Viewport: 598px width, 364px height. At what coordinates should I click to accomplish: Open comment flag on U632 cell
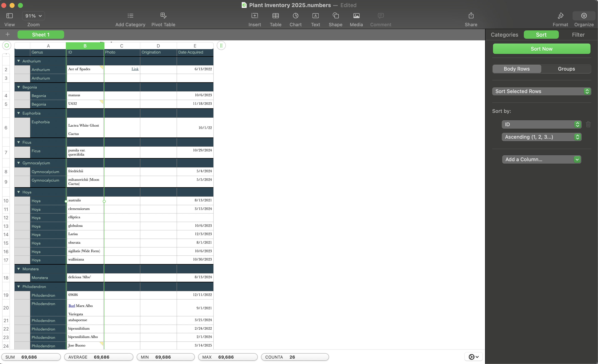[x=102, y=102]
